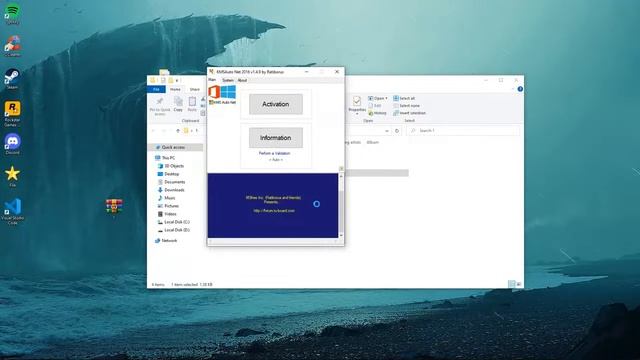Click the Steam desktop shortcut
The height and width of the screenshot is (360, 640).
click(x=12, y=79)
